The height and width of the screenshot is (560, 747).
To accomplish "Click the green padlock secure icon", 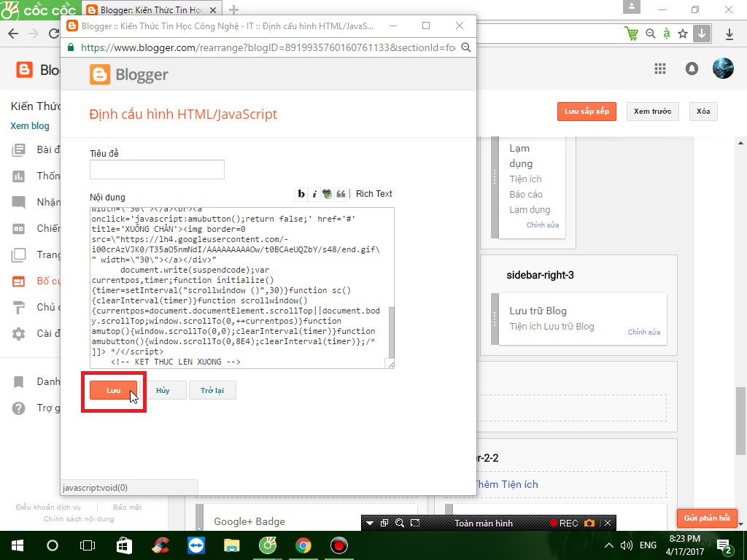I will coord(71,47).
